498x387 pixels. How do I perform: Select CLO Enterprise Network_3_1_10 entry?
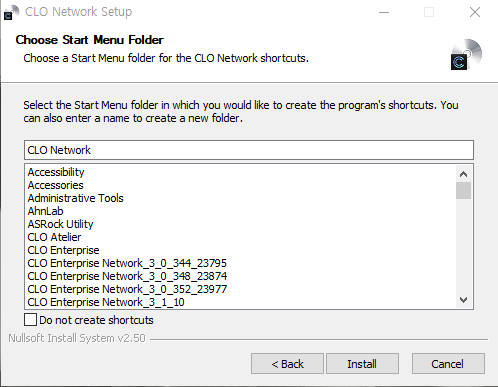pyautogui.click(x=106, y=302)
